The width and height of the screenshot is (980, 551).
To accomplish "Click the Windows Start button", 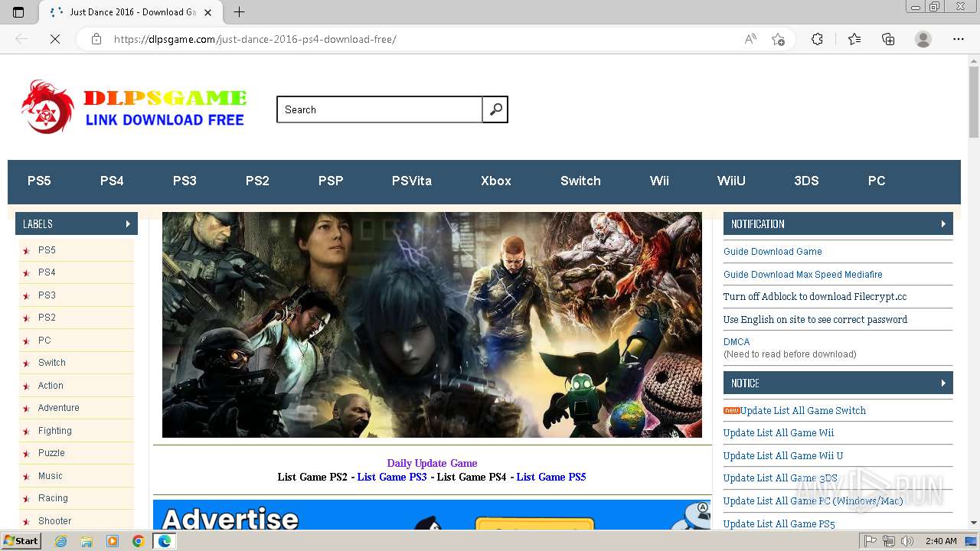I will point(21,541).
